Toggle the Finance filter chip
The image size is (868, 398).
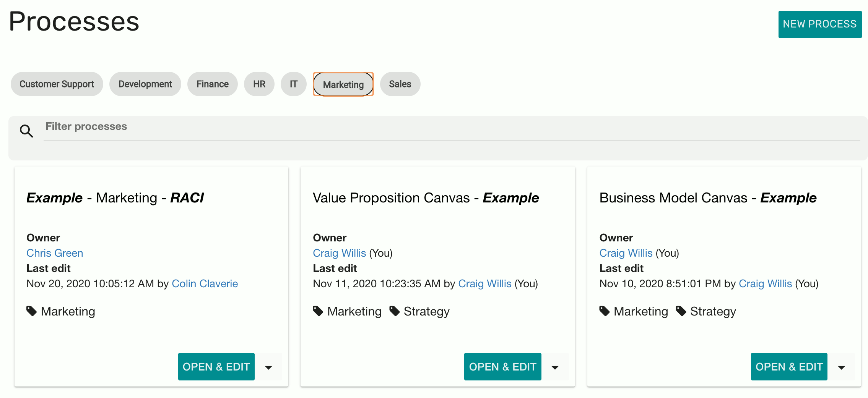pyautogui.click(x=213, y=84)
